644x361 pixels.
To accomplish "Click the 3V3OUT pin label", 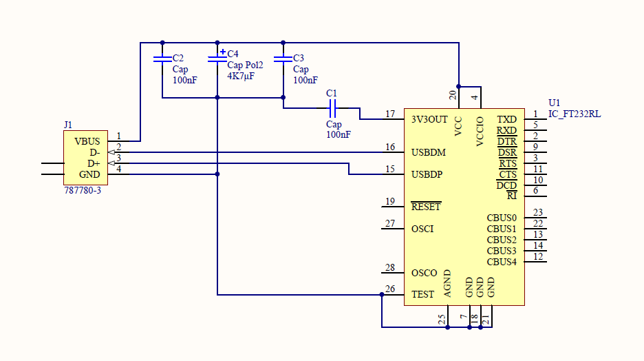I will click(429, 120).
